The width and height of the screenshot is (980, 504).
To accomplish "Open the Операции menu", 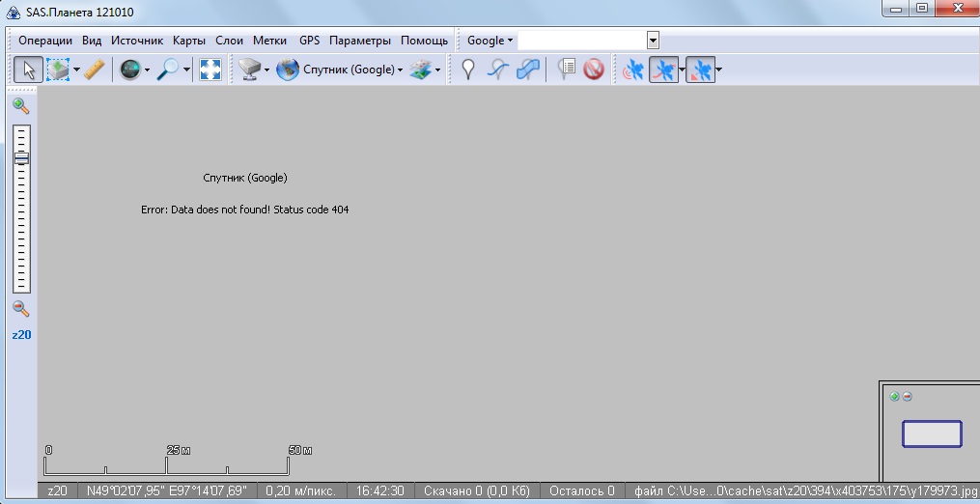I will point(45,41).
